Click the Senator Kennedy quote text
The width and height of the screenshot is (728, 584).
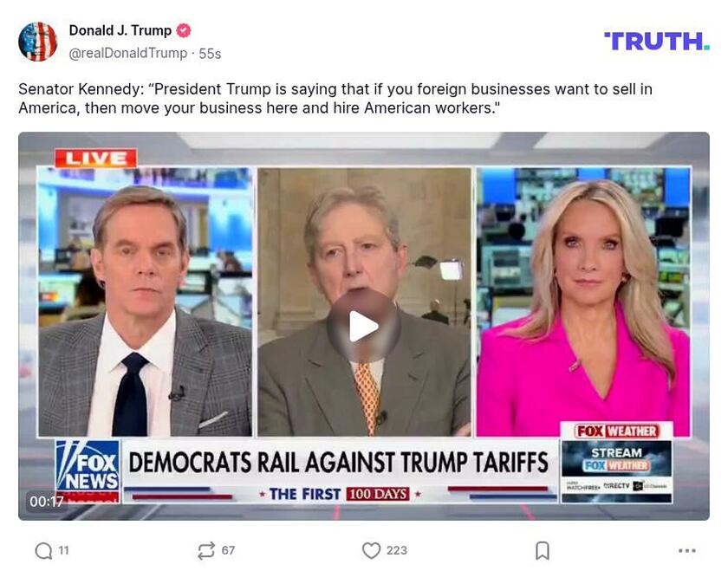point(335,99)
